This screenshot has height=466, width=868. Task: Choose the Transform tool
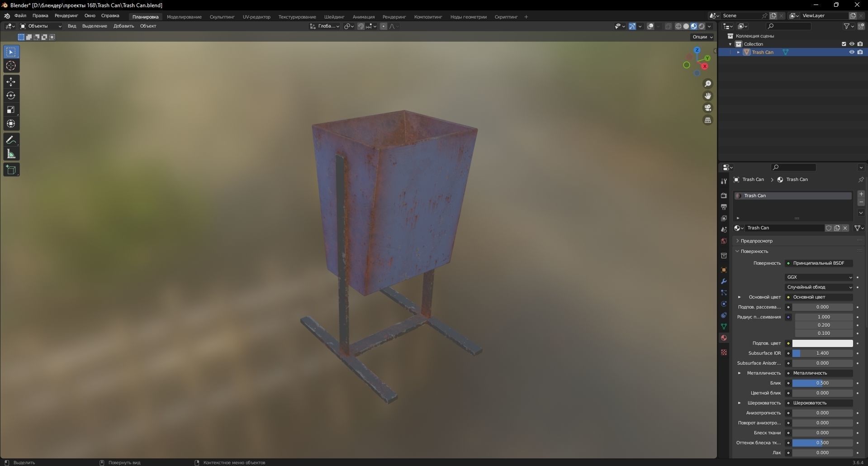pyautogui.click(x=11, y=124)
